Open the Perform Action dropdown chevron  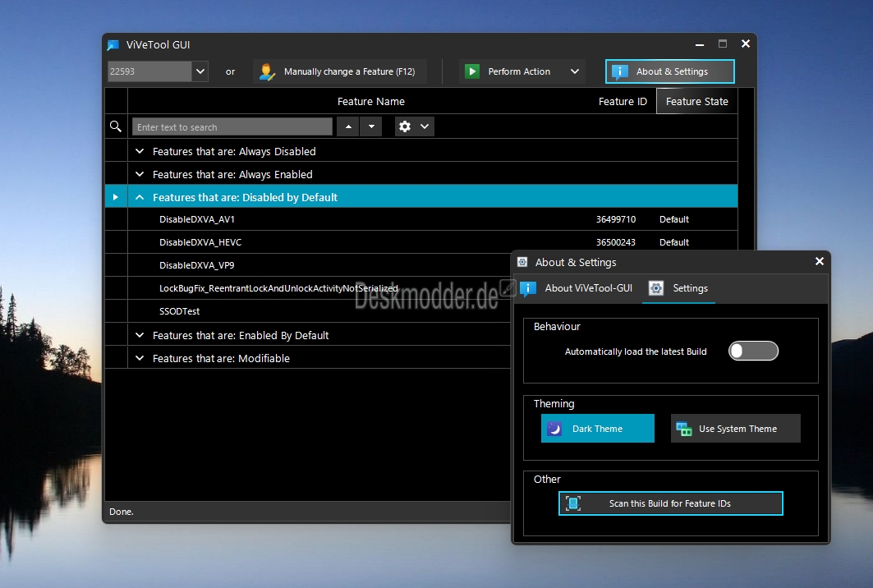(575, 71)
